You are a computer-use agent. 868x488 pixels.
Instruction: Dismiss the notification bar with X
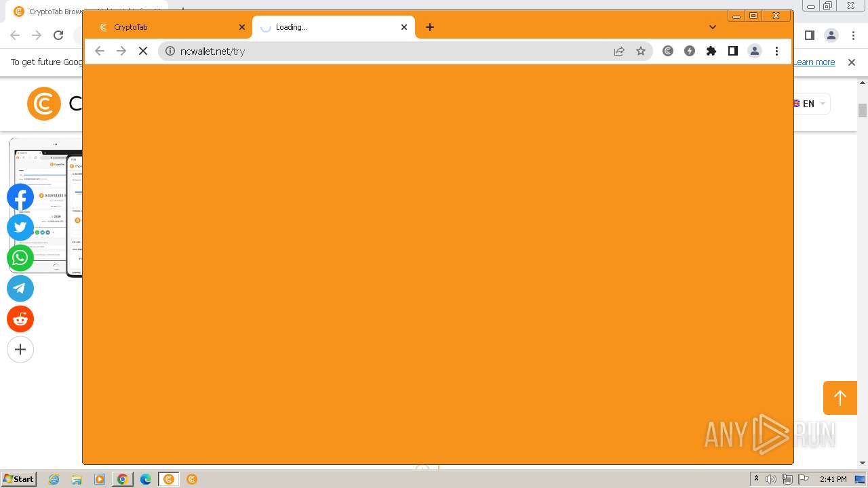point(852,62)
